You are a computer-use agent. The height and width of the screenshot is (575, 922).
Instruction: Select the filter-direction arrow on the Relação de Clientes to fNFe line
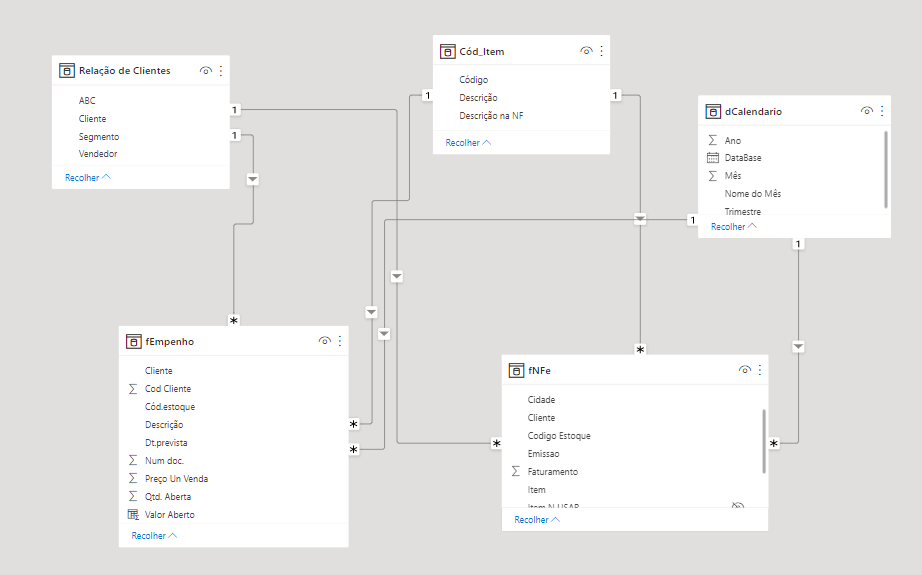coord(397,276)
